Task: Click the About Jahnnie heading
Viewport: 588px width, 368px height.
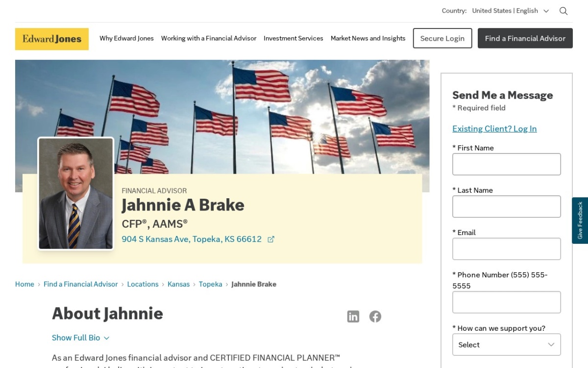Action: (107, 314)
